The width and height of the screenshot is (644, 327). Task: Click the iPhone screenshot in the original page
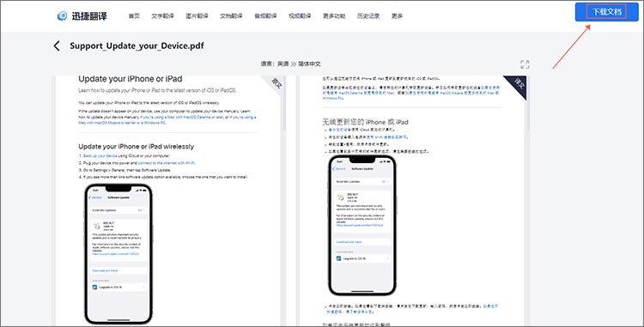(118, 254)
